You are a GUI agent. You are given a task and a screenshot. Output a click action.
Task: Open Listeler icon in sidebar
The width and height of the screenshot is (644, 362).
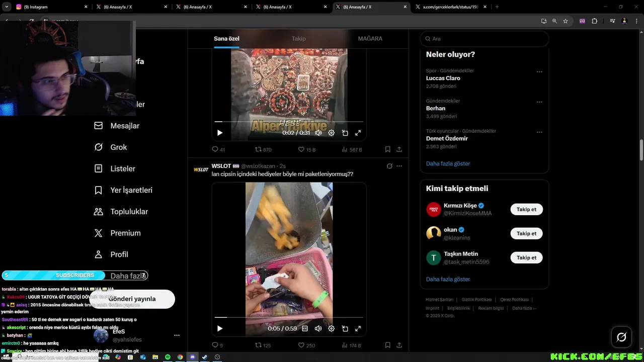pyautogui.click(x=99, y=168)
